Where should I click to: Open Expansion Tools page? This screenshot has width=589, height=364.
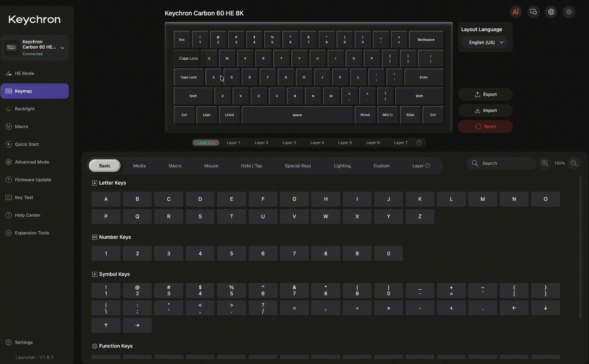pos(35,233)
